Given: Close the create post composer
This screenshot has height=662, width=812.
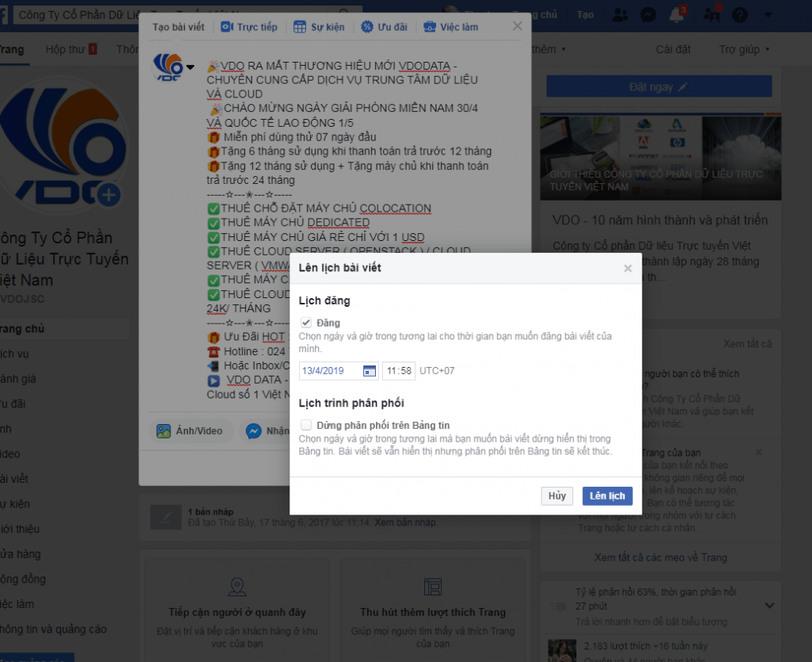Looking at the screenshot, I should coord(517,26).
